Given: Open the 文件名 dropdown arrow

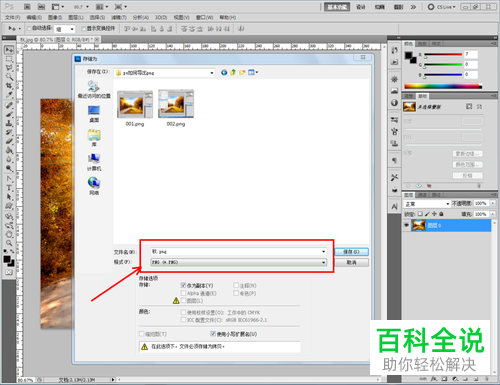Looking at the screenshot, I should 323,252.
